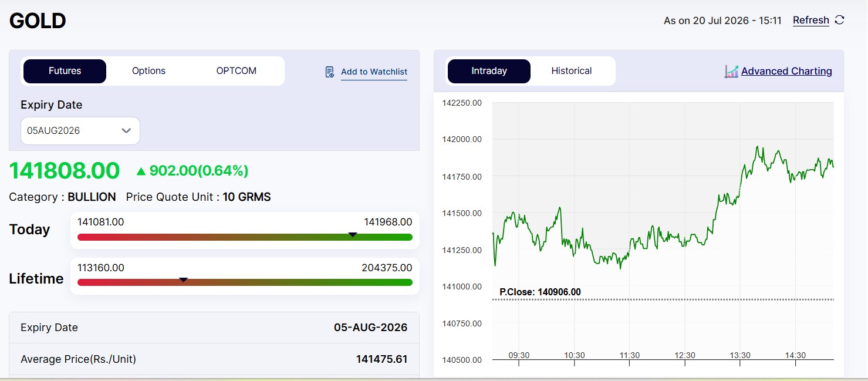Click the Advanced Charting chart icon
Viewport: 868px width, 381px height.
[x=731, y=71]
